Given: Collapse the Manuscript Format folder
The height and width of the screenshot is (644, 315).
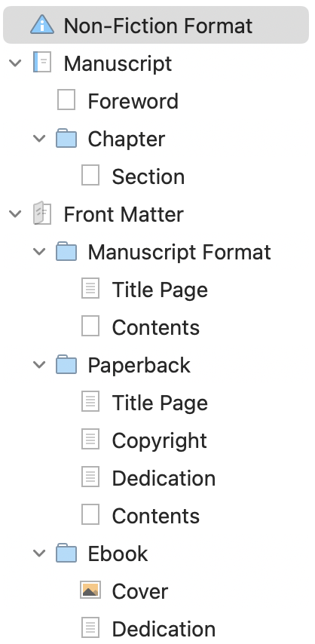Looking at the screenshot, I should click(39, 252).
